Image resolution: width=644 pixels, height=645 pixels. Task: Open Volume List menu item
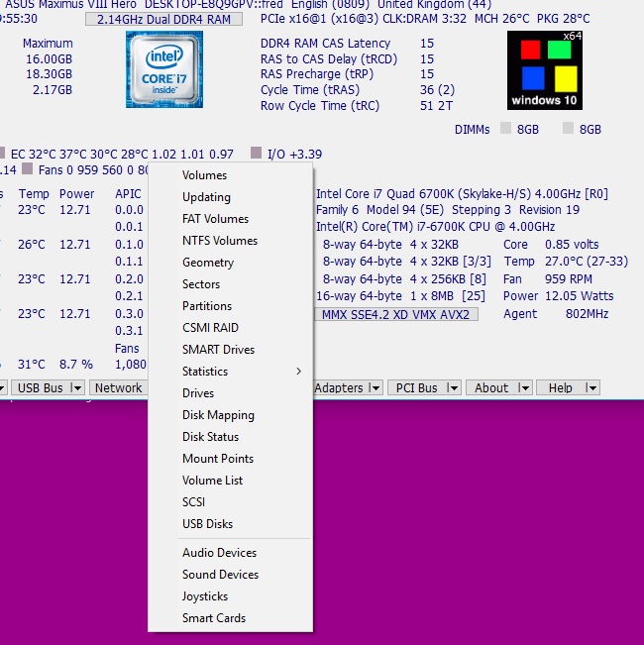click(x=230, y=481)
